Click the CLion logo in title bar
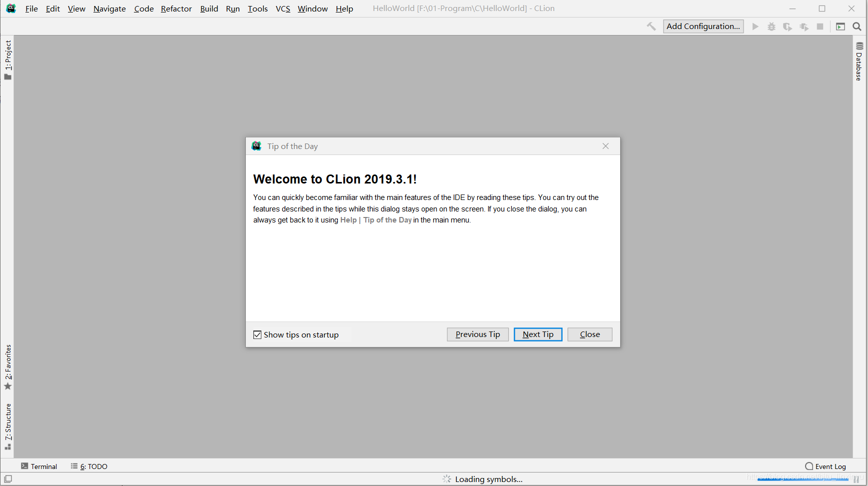868x486 pixels. click(11, 8)
